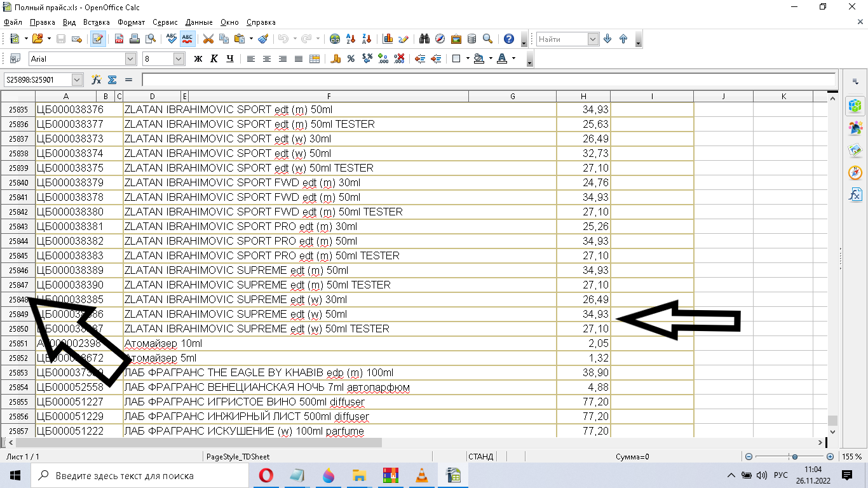Viewport: 868px width, 488px height.
Task: Select the Format Paintbrush
Action: coord(263,39)
